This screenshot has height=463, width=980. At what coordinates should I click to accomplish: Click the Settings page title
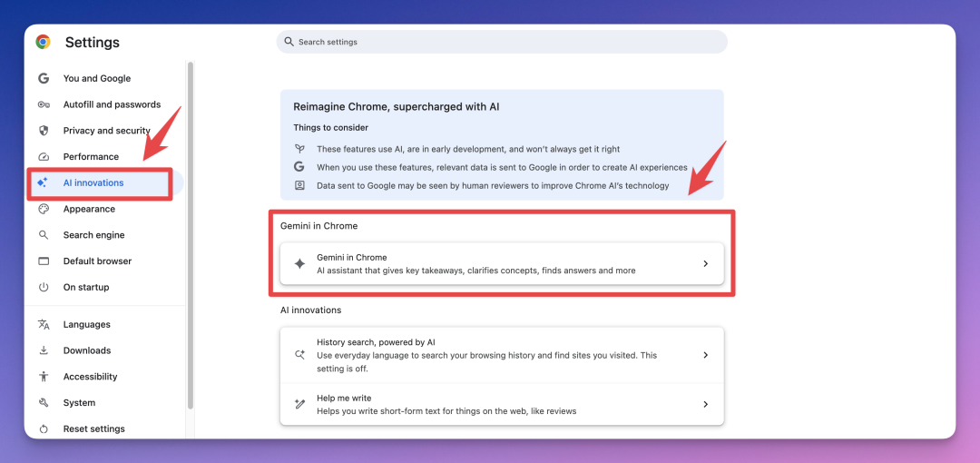click(x=93, y=43)
